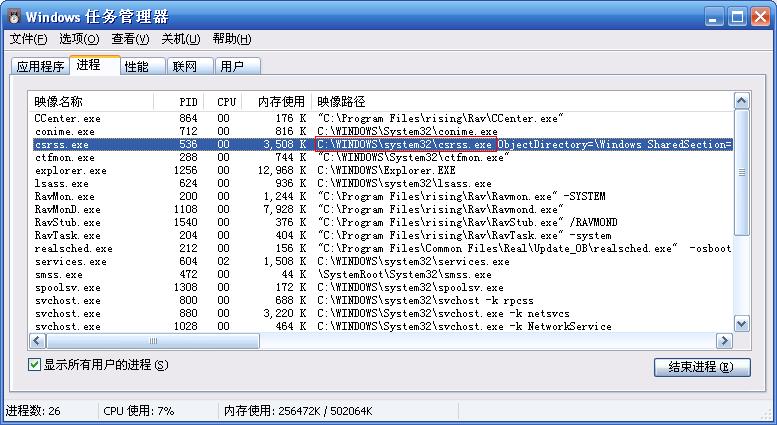Click the 进程数: 26 status entry
Viewport: 777px width, 425px height.
pyautogui.click(x=33, y=411)
